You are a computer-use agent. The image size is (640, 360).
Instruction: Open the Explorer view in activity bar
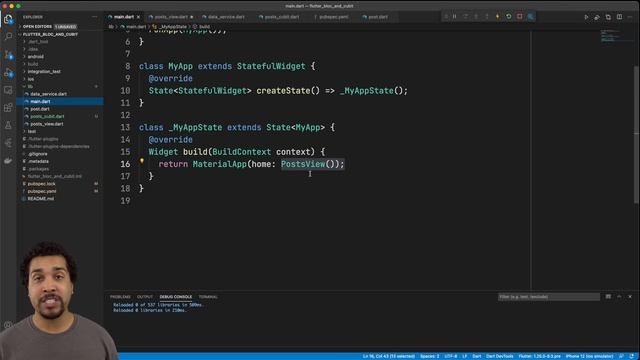click(x=8, y=19)
